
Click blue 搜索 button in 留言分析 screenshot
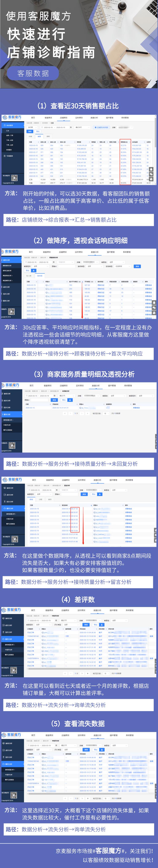pyautogui.click(x=84, y=494)
